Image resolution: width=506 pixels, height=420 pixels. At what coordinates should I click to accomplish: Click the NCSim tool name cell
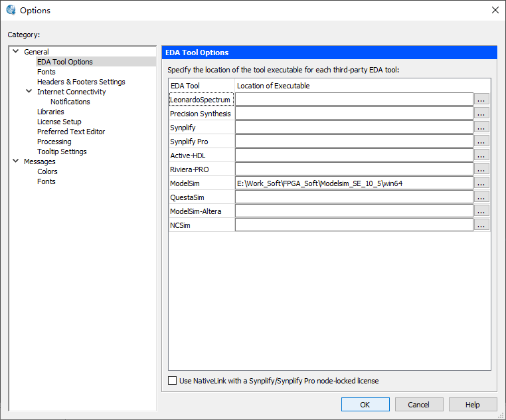pos(201,225)
